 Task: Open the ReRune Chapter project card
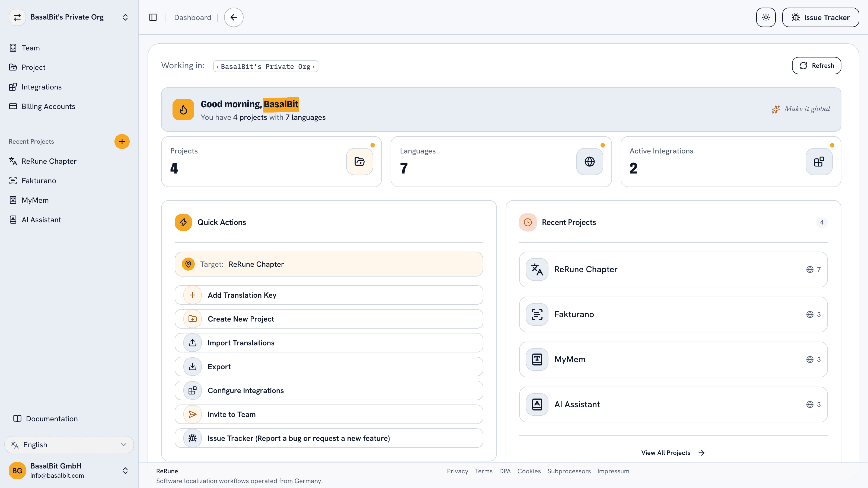pos(673,269)
